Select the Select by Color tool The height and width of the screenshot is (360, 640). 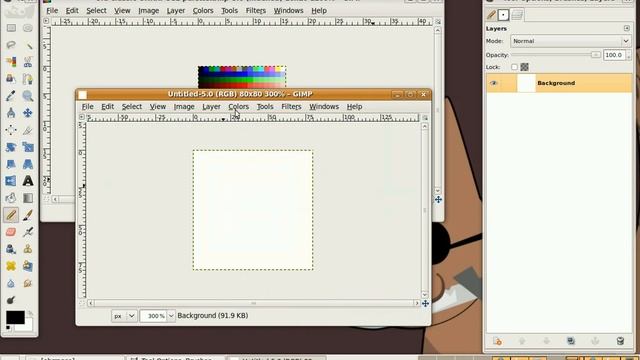click(11, 62)
